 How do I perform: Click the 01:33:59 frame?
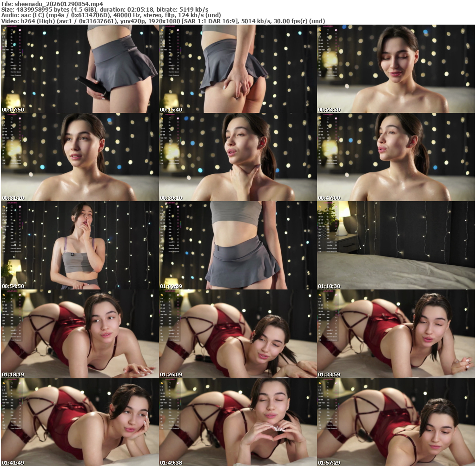tap(396, 334)
